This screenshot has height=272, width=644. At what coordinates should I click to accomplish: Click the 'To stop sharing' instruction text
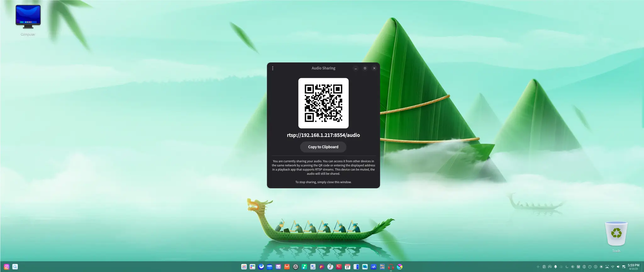click(x=323, y=182)
